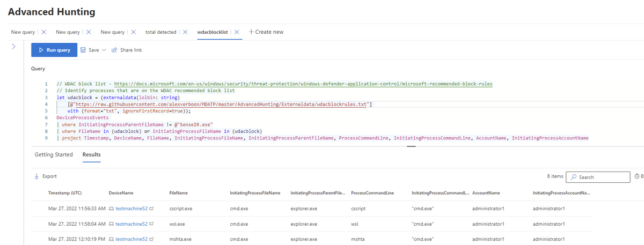
Task: Click InitiatingProcessFileName column header
Action: (x=255, y=193)
